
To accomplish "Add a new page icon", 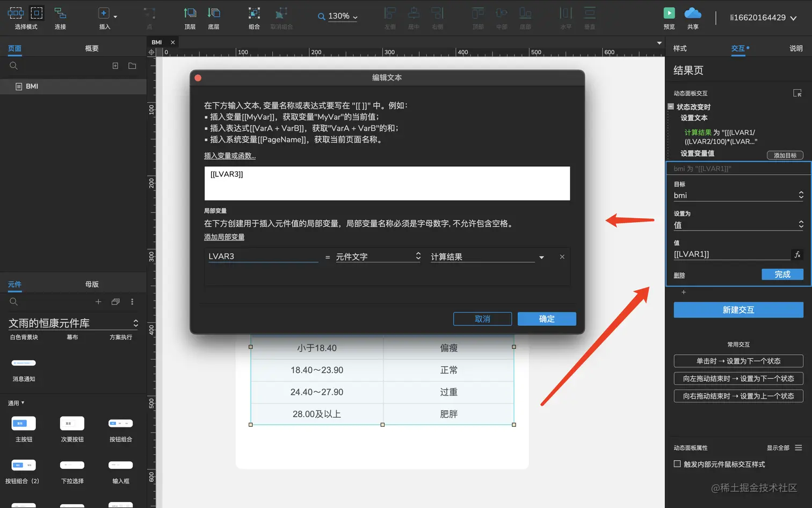I will click(115, 66).
